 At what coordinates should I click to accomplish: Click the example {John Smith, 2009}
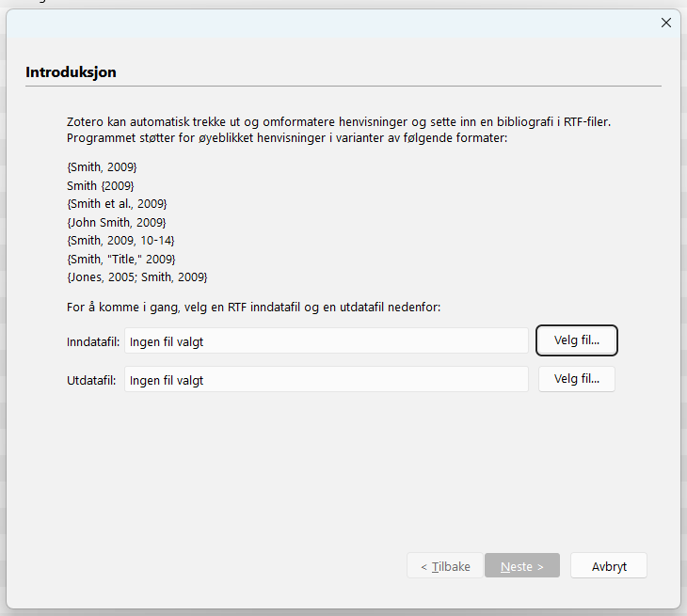pos(117,222)
